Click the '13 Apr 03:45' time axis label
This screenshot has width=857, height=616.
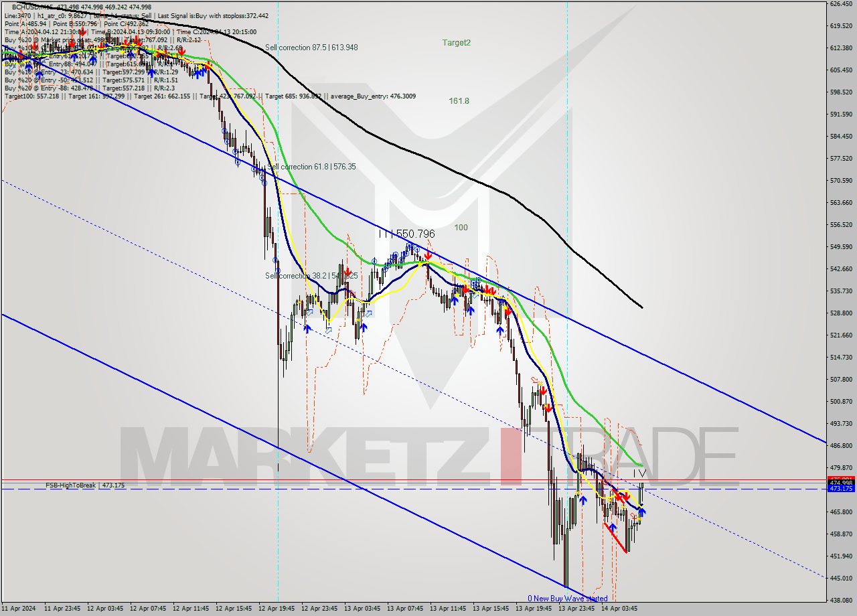click(364, 609)
